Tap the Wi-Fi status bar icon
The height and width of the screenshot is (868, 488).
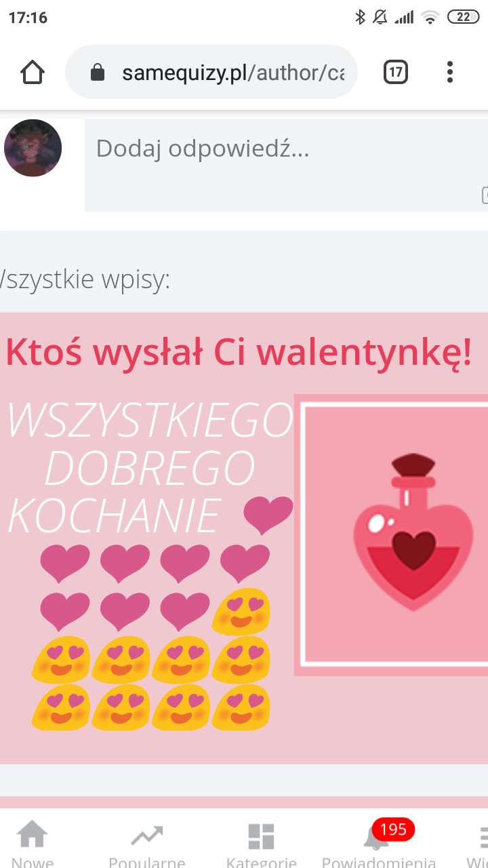tap(430, 18)
